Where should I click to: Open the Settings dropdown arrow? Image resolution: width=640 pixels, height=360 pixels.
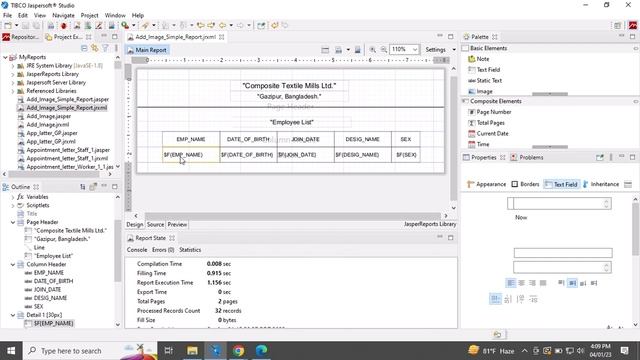[454, 50]
